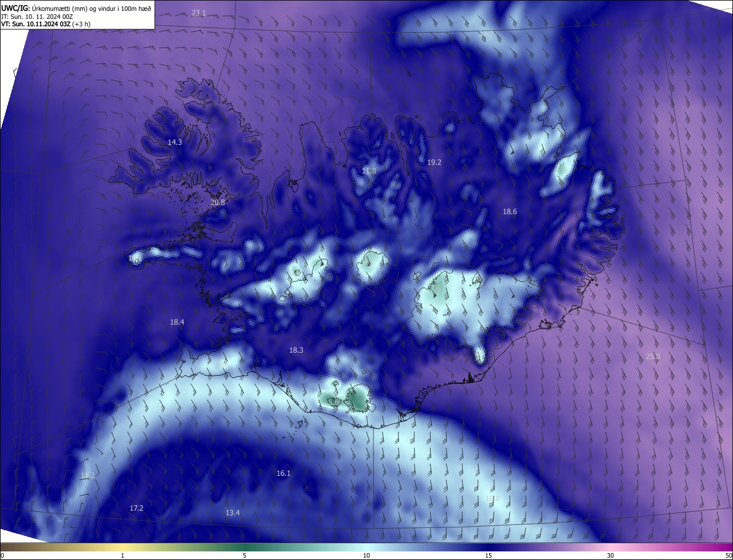Image resolution: width=733 pixels, height=560 pixels.
Task: Click the 19.2 value label
Action: point(435,162)
